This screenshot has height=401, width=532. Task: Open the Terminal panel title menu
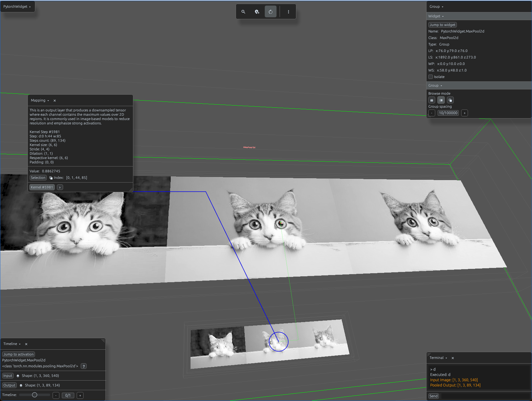(438, 358)
